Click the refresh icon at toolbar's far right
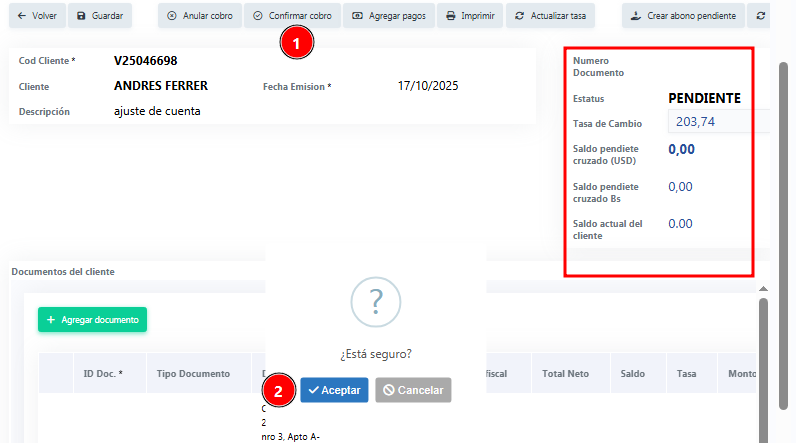Image resolution: width=796 pixels, height=443 pixels. click(763, 16)
